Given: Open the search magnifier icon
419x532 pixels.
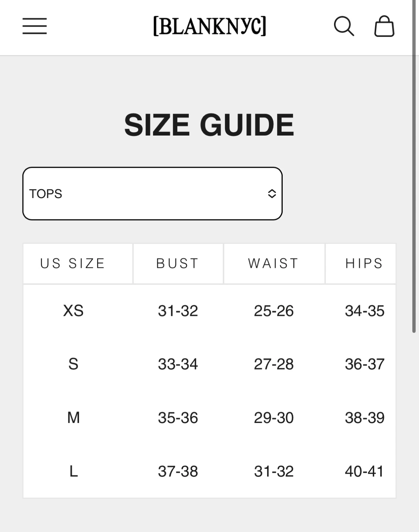Looking at the screenshot, I should point(344,26).
